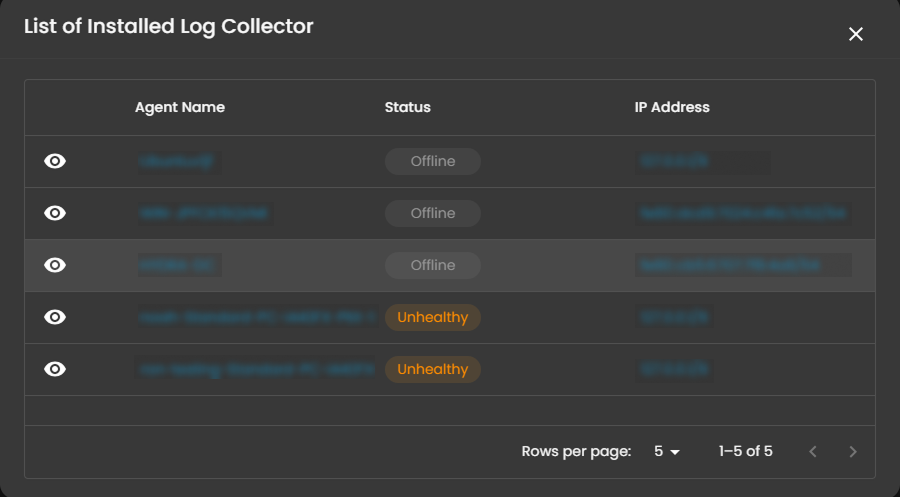The width and height of the screenshot is (900, 497).
Task: Click the IP Address column header
Action: 671,107
